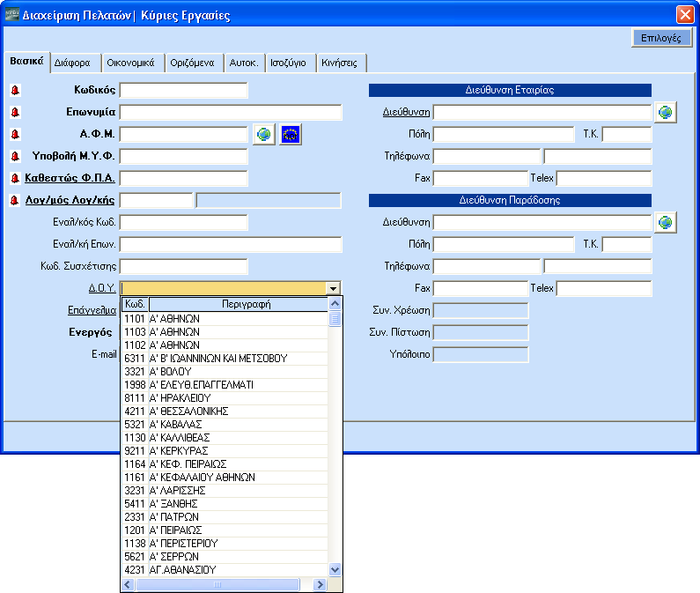Select 8111 Α' ΗΡΑΚΛΕΙΟΥ entry
The image size is (700, 593).
point(225,398)
